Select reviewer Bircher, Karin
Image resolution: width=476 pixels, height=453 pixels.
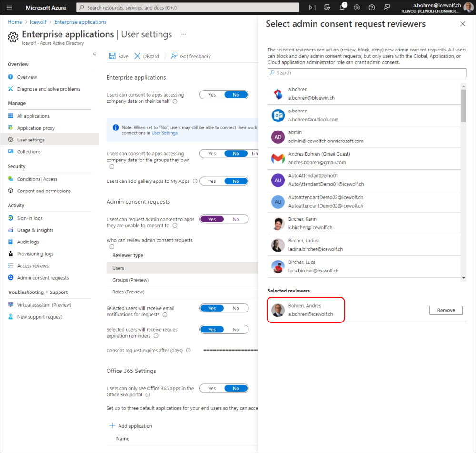(364, 223)
